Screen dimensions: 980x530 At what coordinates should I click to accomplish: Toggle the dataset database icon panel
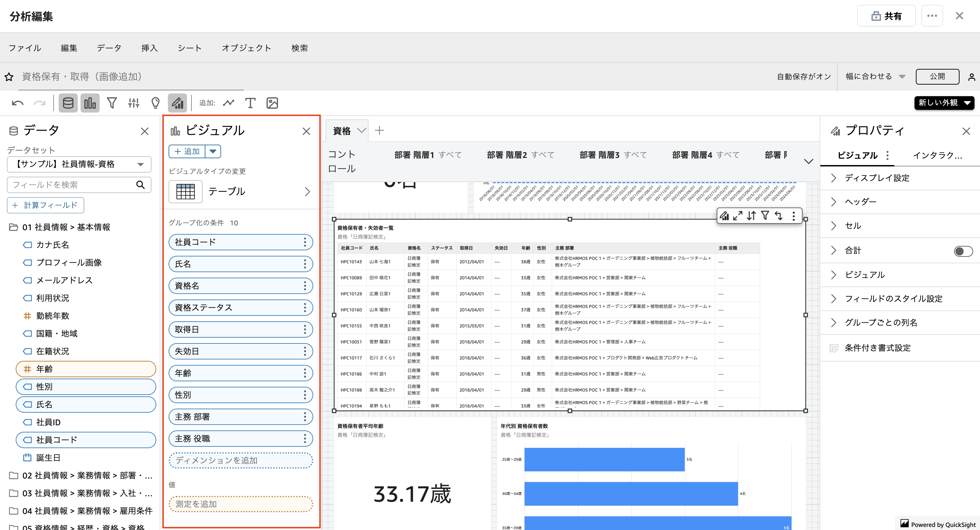click(68, 103)
